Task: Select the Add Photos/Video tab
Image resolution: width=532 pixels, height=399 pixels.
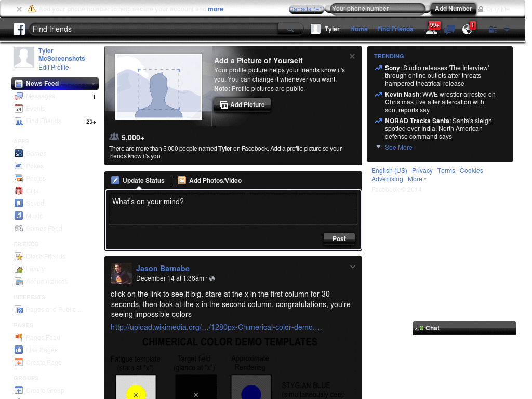Action: tap(210, 180)
